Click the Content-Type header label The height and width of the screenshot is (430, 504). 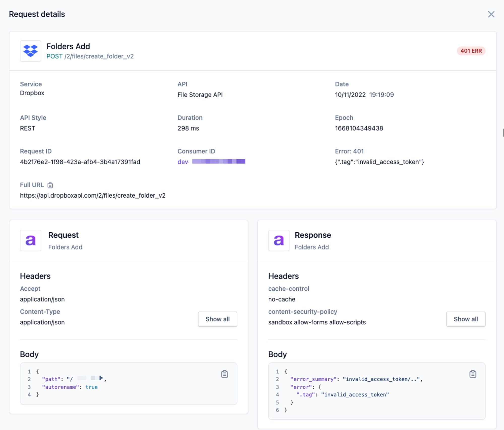40,312
